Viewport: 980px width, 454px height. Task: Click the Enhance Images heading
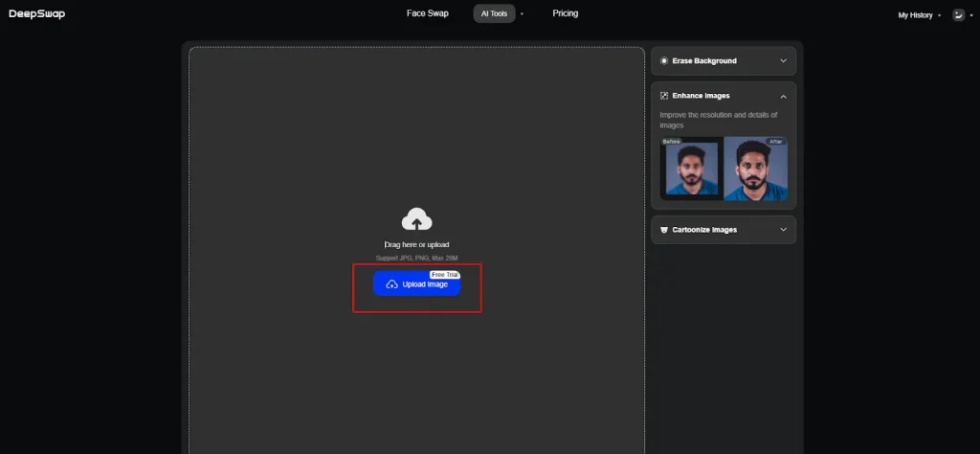pos(701,96)
